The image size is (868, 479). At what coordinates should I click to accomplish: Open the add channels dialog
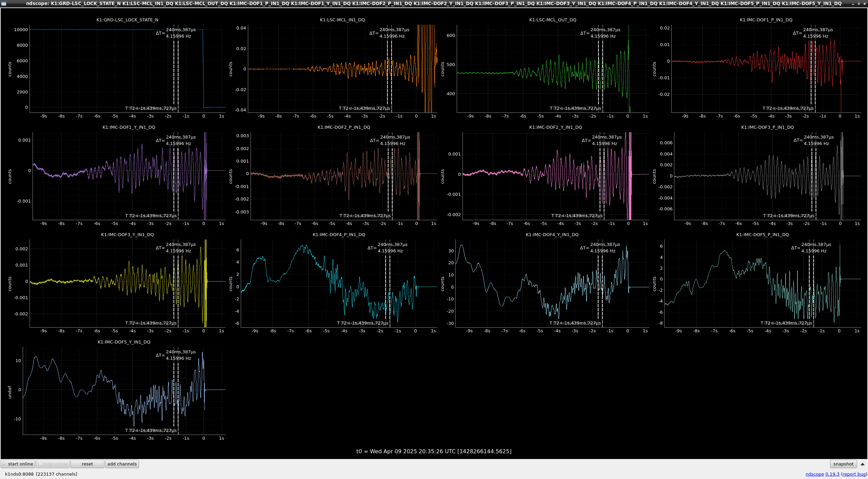pyautogui.click(x=122, y=464)
